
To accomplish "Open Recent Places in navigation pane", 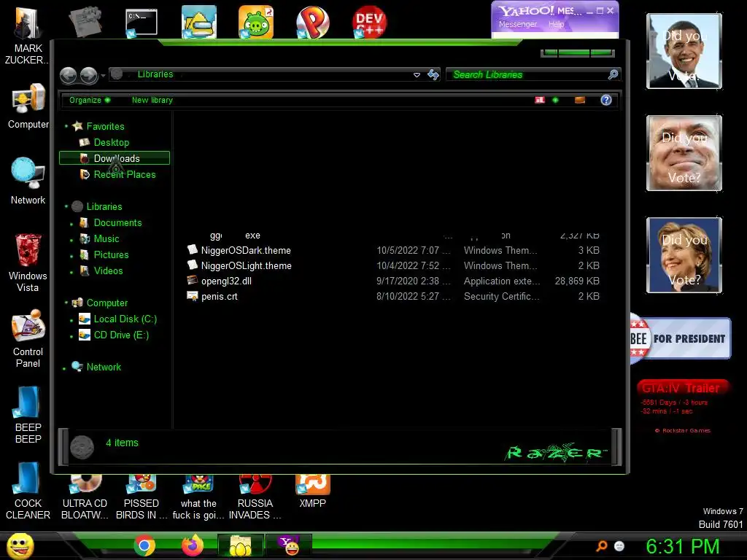I will pyautogui.click(x=124, y=174).
